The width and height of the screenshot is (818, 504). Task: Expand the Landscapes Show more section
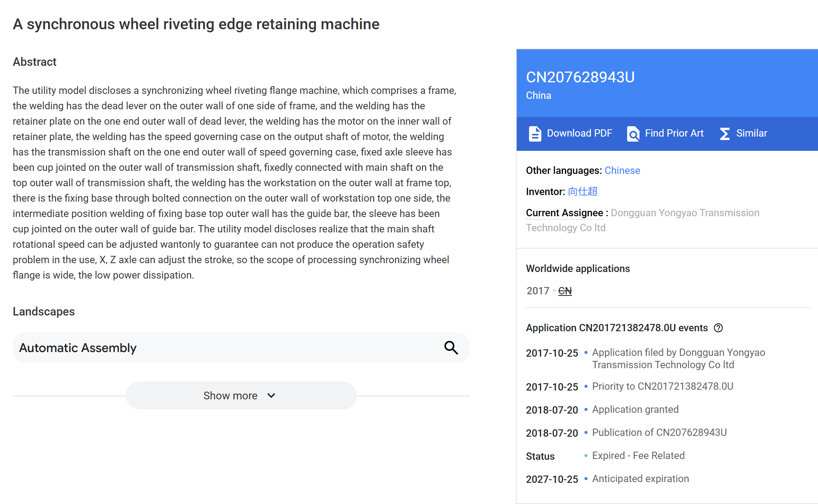(x=240, y=395)
